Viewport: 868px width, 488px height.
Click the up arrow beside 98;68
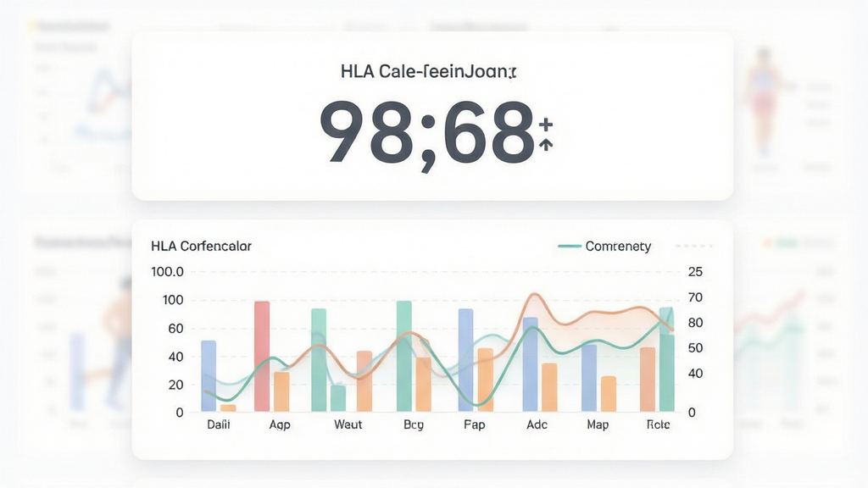click(x=546, y=144)
